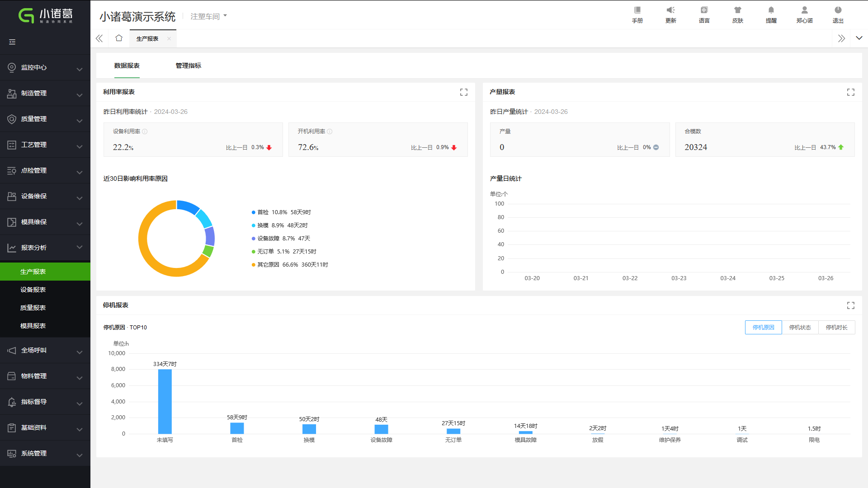This screenshot has height=488, width=868.
Task: Go to home via house icon
Action: point(119,38)
